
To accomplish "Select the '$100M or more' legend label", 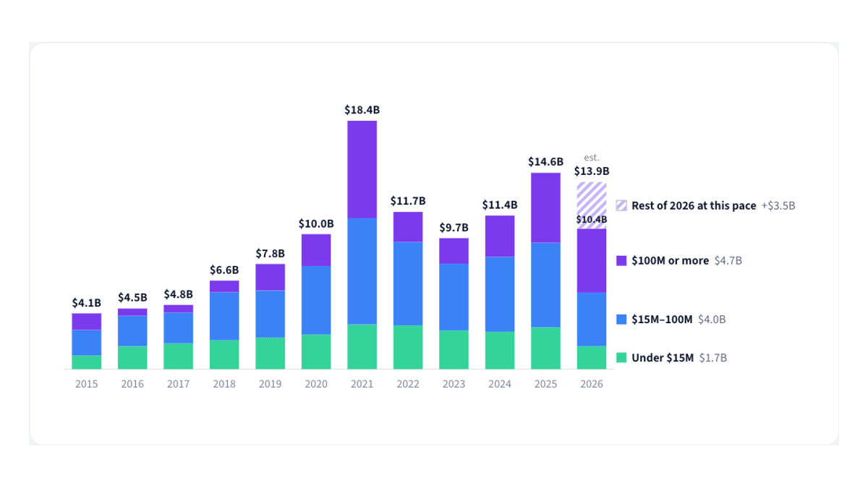I will point(670,261).
